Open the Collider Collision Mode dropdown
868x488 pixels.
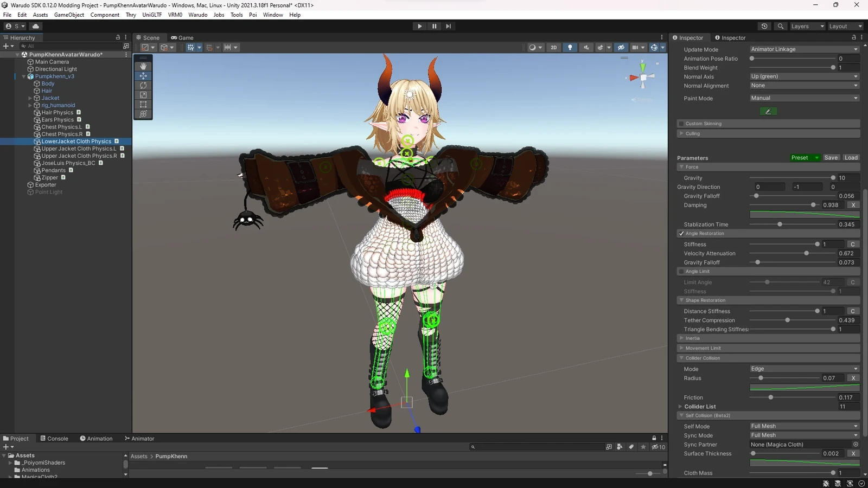point(805,369)
